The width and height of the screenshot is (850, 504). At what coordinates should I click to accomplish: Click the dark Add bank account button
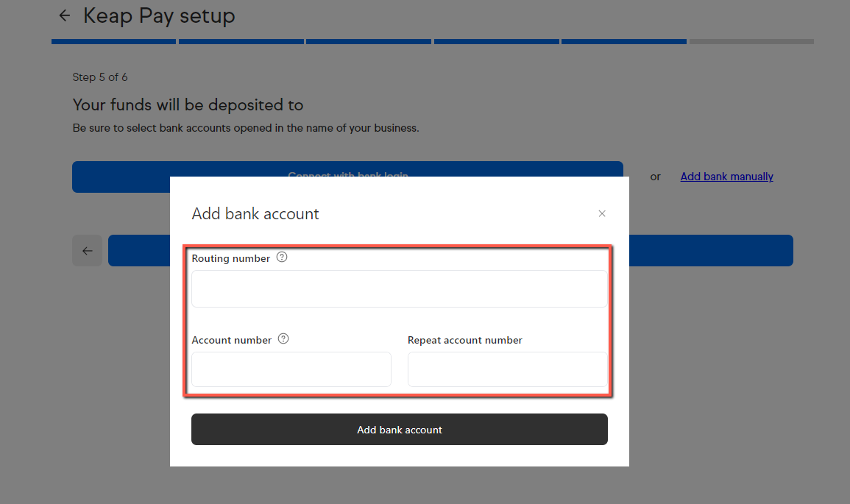tap(400, 429)
